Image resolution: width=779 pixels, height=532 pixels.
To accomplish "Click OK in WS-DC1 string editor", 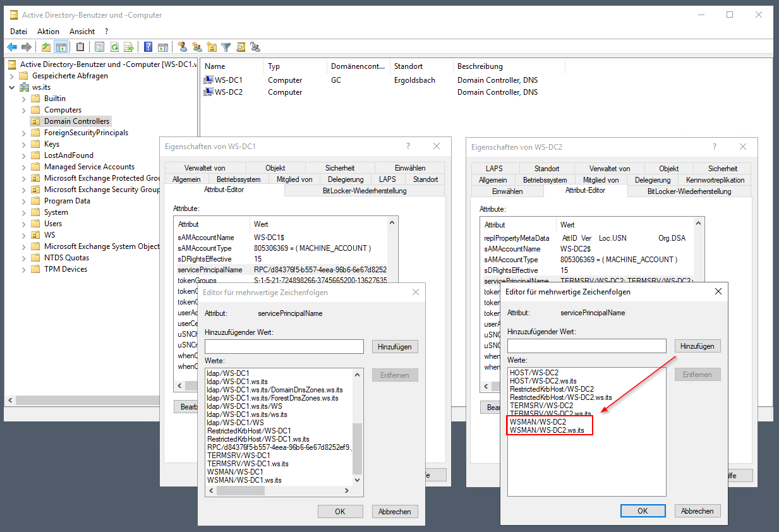I will (x=341, y=512).
